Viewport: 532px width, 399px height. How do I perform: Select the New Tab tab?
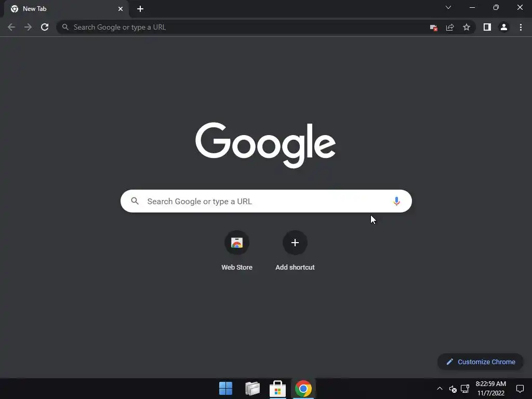click(x=66, y=9)
